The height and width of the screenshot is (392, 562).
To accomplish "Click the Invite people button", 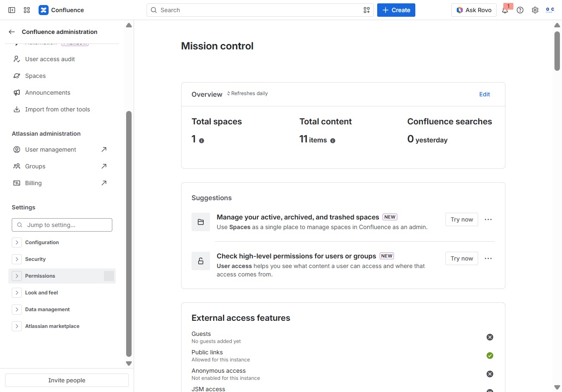I will pos(67,380).
